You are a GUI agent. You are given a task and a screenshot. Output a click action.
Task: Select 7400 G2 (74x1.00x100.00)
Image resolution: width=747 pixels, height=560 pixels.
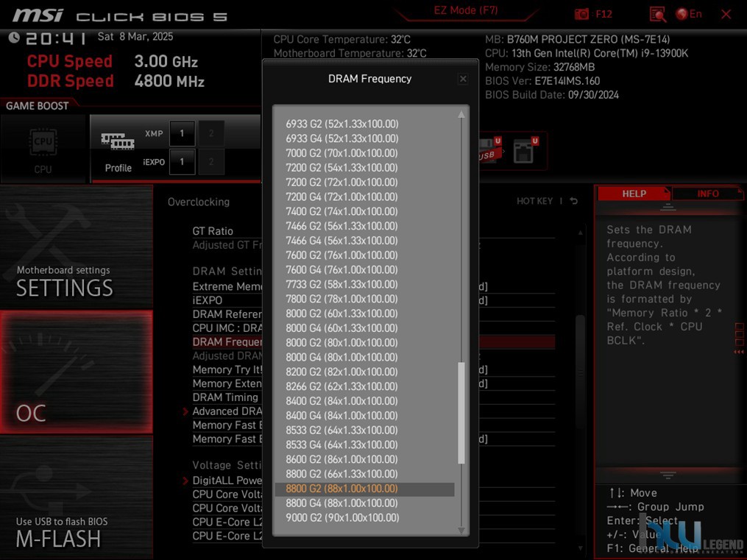pos(341,211)
